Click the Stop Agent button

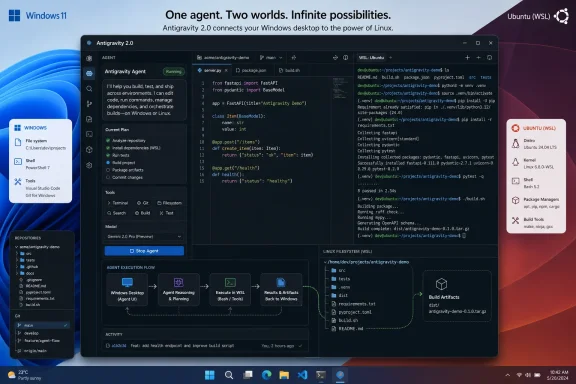tap(144, 251)
